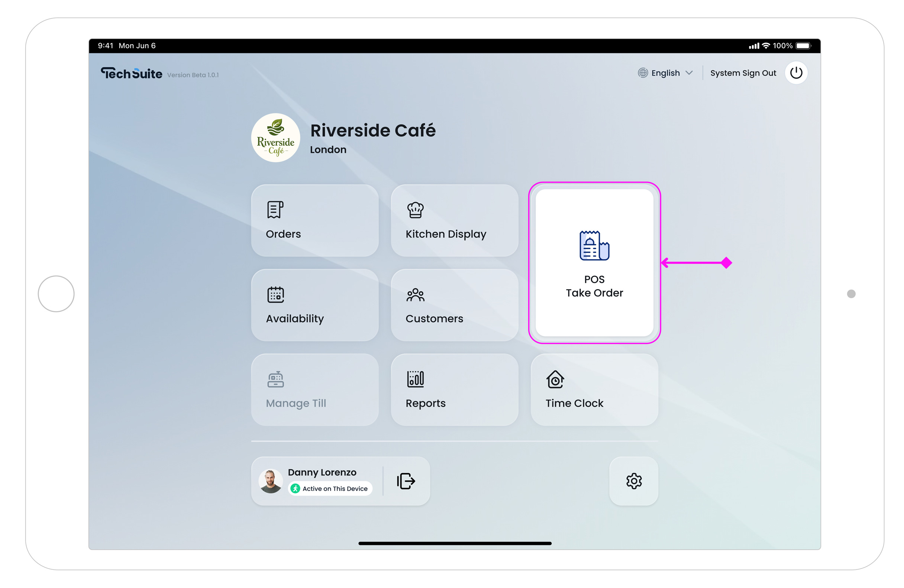Expand the English language dropdown
The height and width of the screenshot is (588, 904).
coord(665,73)
